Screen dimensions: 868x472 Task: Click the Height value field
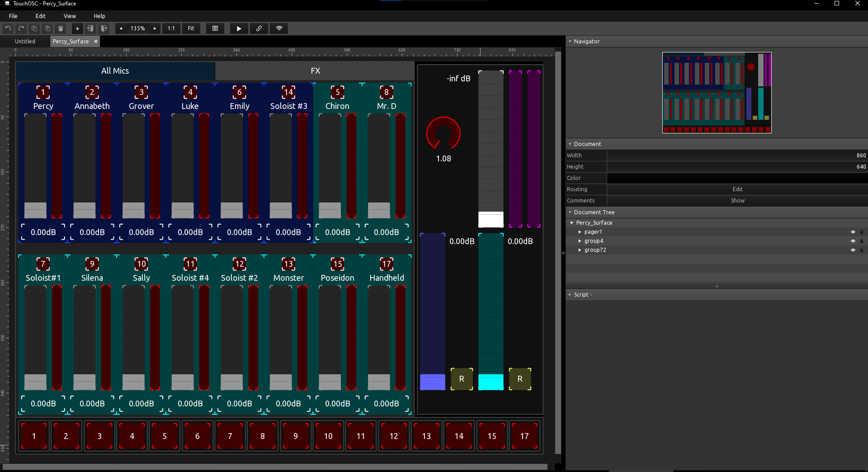coord(737,167)
